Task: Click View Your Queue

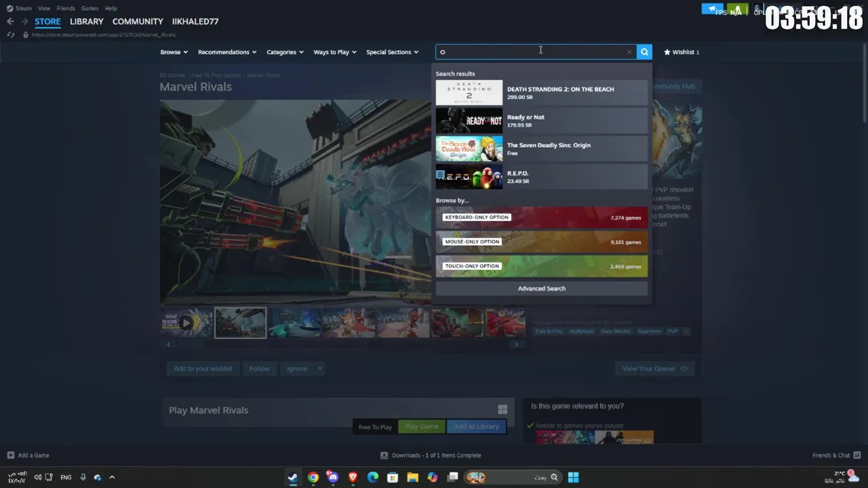Action: click(x=654, y=369)
